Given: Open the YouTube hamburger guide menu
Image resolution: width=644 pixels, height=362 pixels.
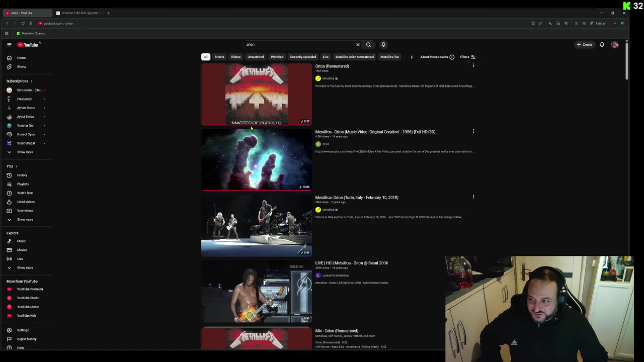Looking at the screenshot, I should click(x=9, y=45).
